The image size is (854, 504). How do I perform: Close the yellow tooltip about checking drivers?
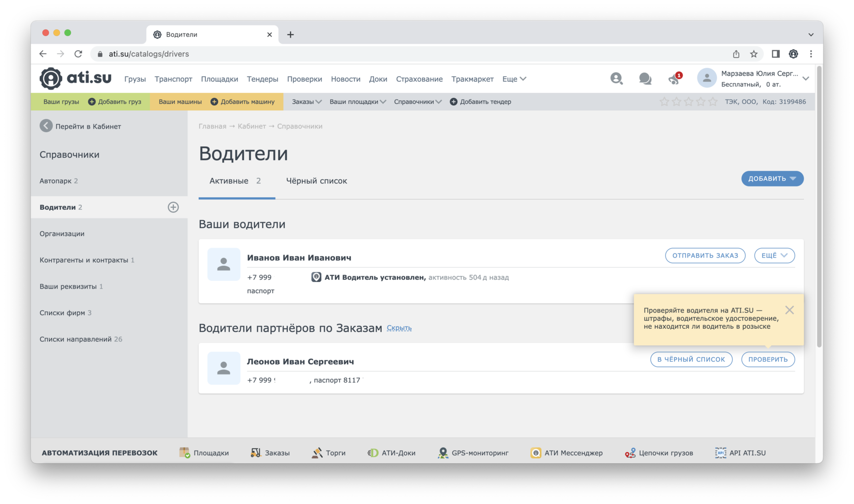(x=789, y=310)
